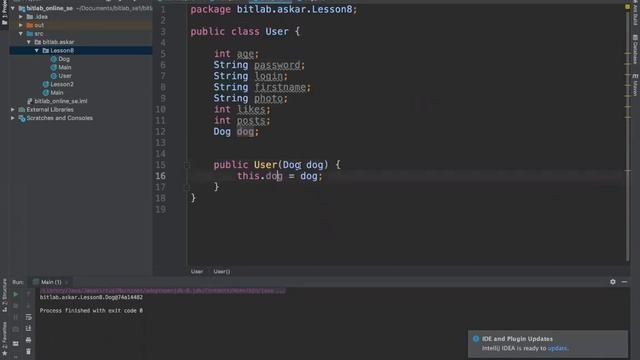This screenshot has height=360, width=640.
Task: Click the Favorites star icon in the left stripe
Action: pyautogui.click(x=4, y=353)
